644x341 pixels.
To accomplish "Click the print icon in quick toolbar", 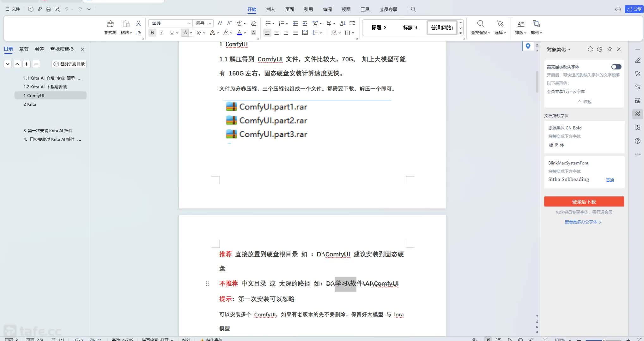I will [48, 9].
